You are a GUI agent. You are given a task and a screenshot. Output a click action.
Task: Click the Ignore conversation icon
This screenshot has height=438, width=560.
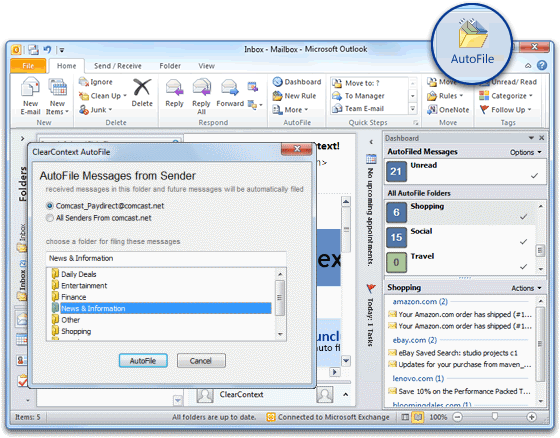coord(84,82)
